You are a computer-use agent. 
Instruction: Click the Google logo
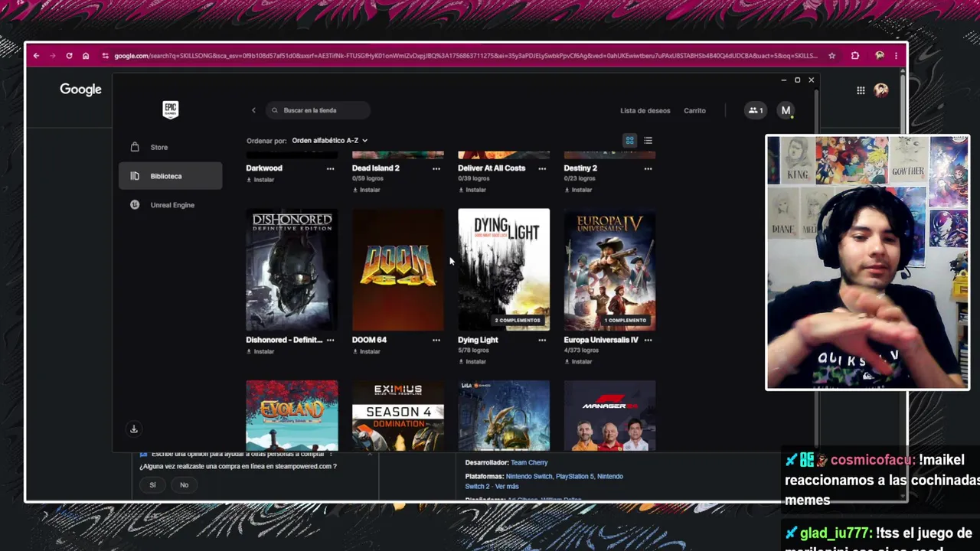click(80, 90)
